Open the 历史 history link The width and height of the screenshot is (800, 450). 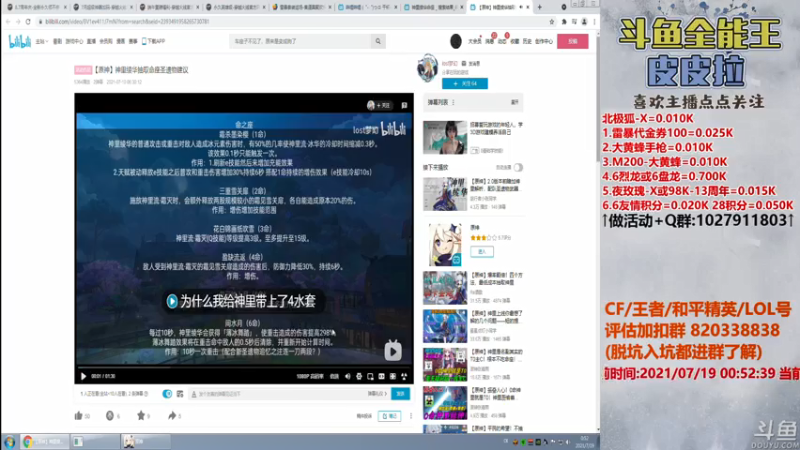pos(527,41)
